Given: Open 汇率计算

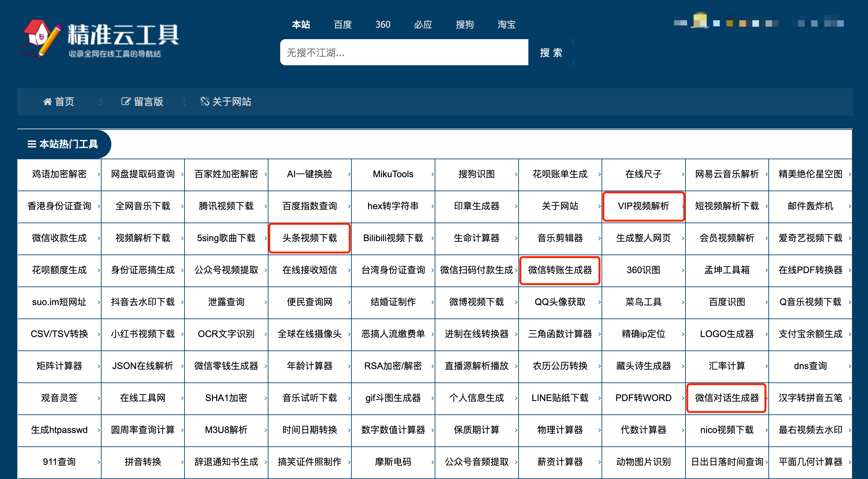Looking at the screenshot, I should click(727, 366).
